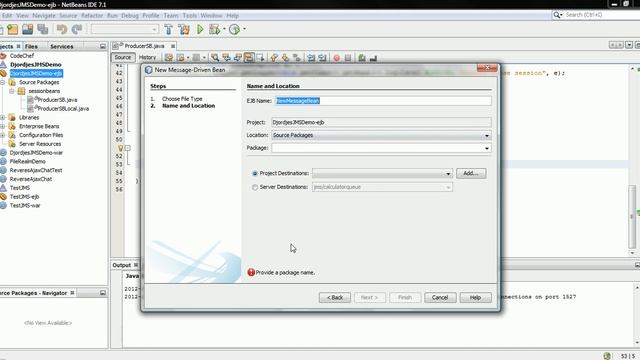
Task: Open the Server Destinations dropdown
Action: [x=448, y=187]
